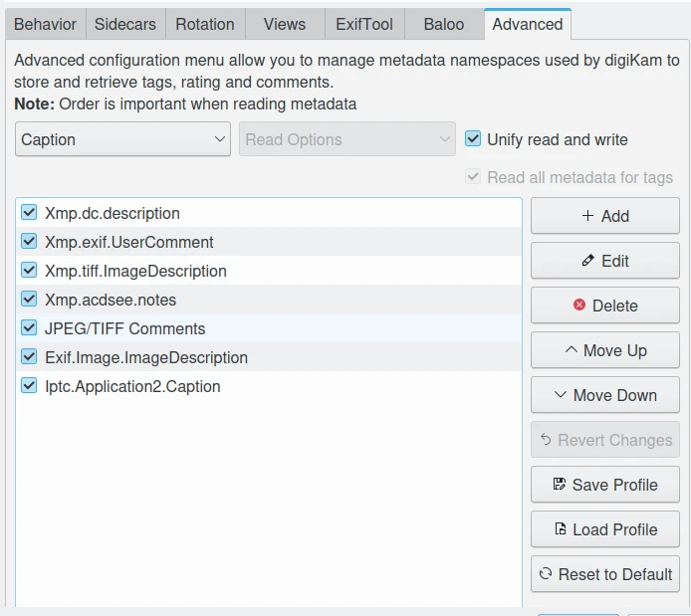Toggle Unify read and write checkbox

click(474, 139)
